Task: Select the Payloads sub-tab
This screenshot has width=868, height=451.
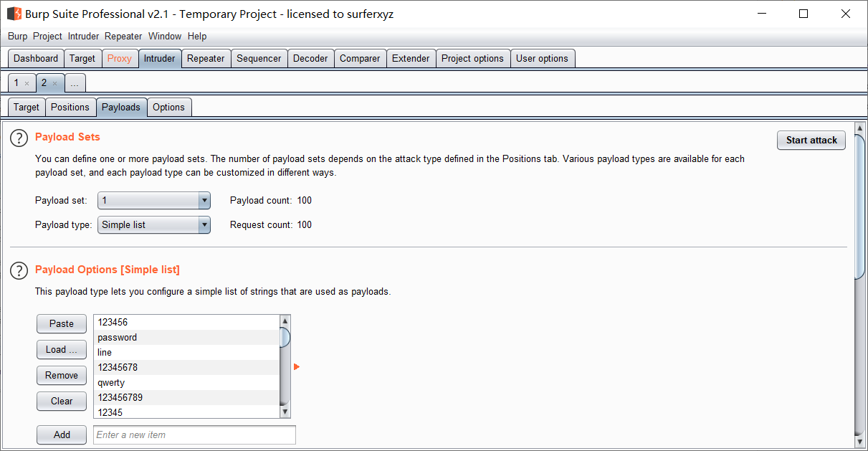Action: click(x=121, y=108)
